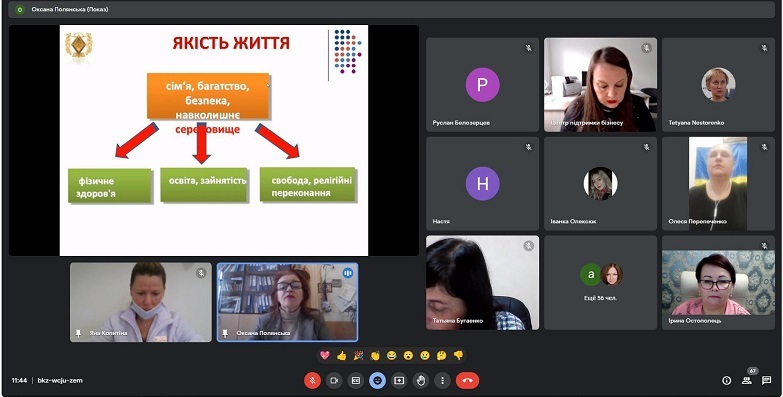The height and width of the screenshot is (397, 783).
Task: Select Ірина Остополець video tile
Action: click(x=718, y=283)
